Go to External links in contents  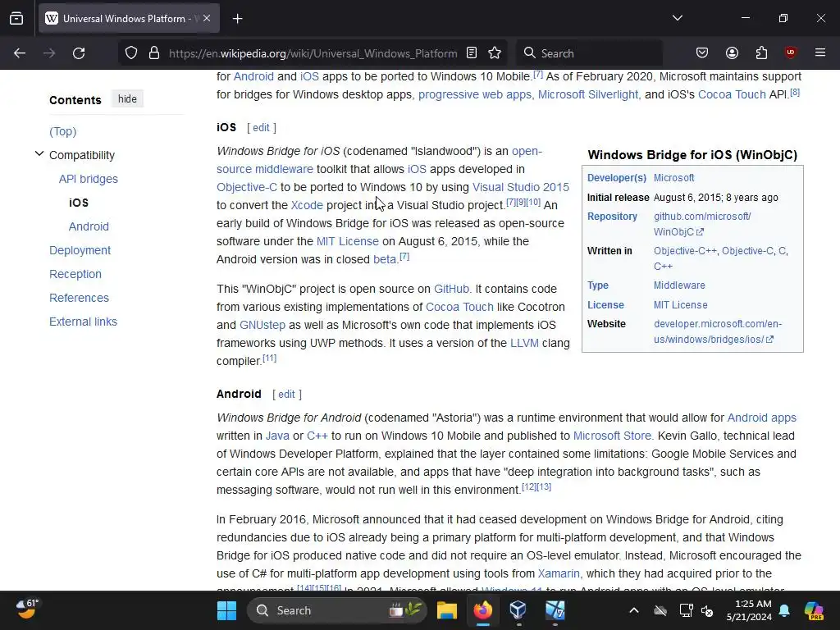(x=83, y=322)
